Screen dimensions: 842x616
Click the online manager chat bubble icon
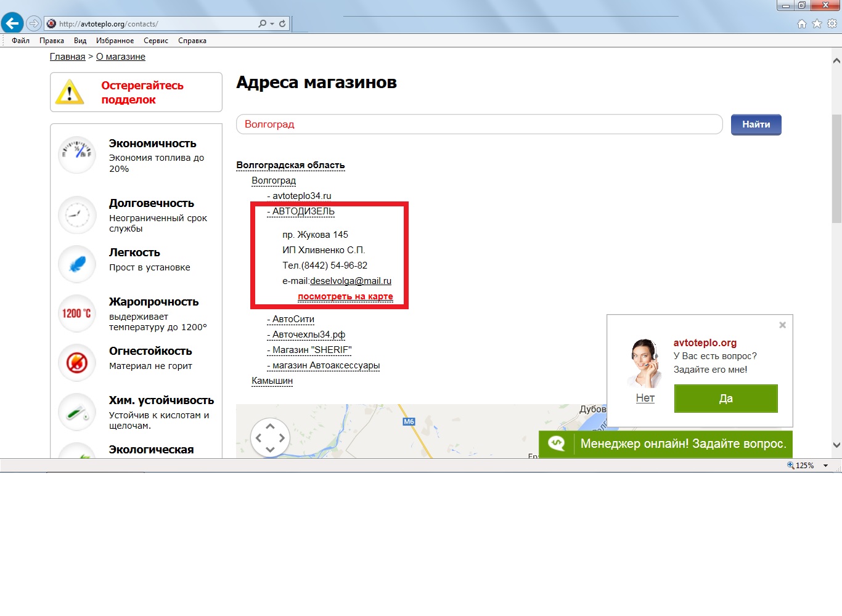(x=557, y=444)
